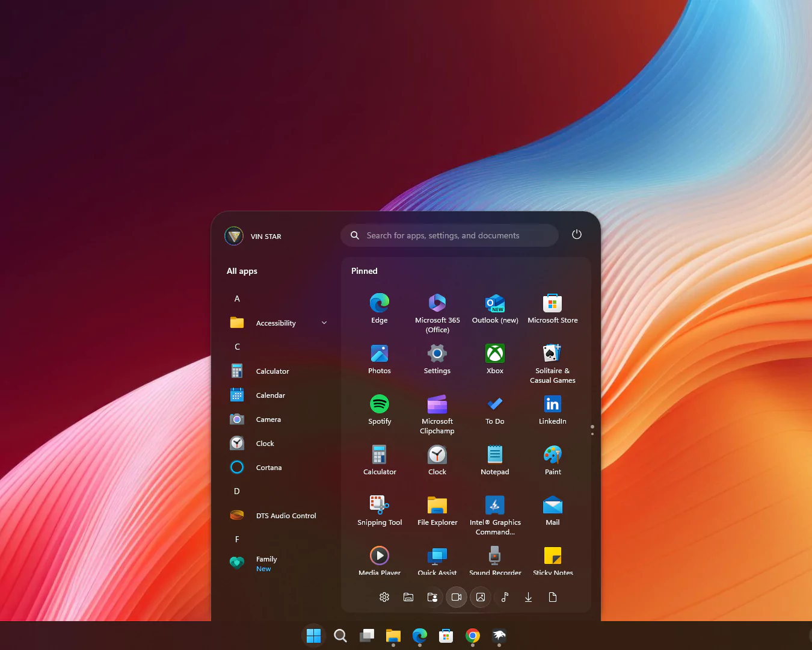Open File Explorer in the Pinned grid
812x650 pixels.
tap(437, 511)
